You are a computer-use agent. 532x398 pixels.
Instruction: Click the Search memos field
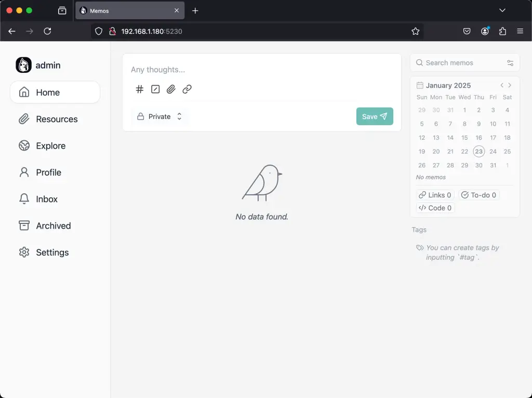tap(457, 62)
